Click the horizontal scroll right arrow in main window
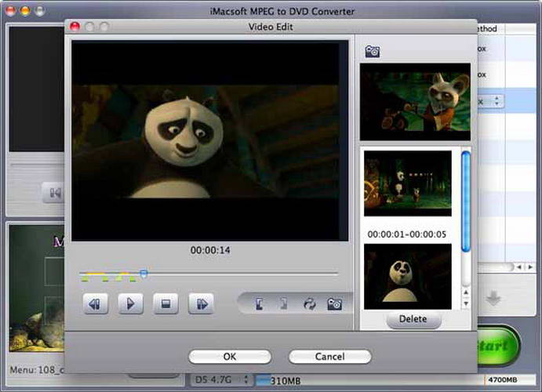The height and width of the screenshot is (392, 542). (530, 267)
